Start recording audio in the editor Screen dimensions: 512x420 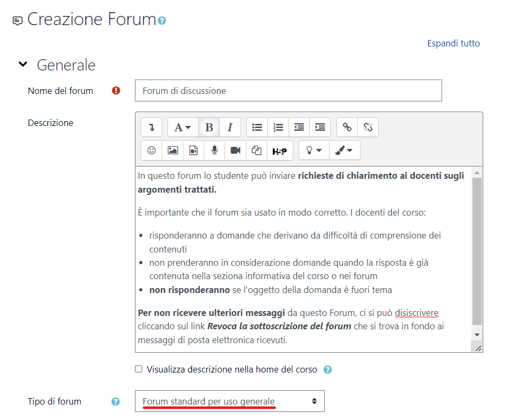214,150
